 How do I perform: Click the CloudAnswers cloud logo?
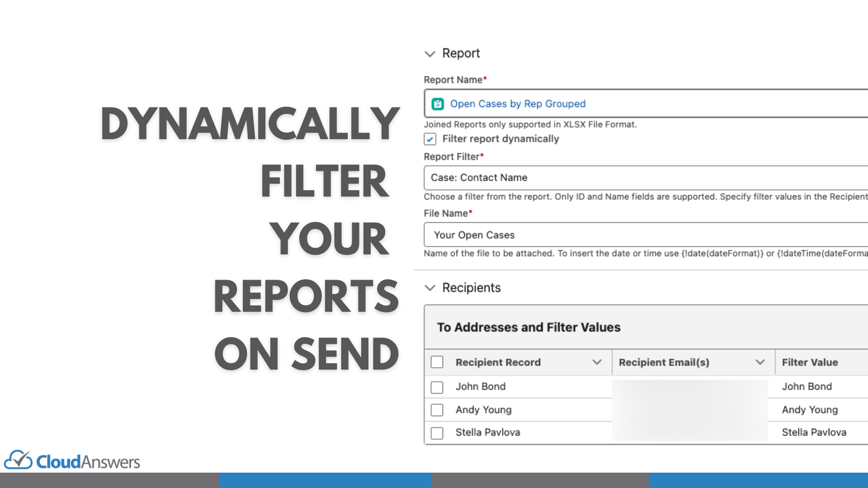click(x=18, y=461)
